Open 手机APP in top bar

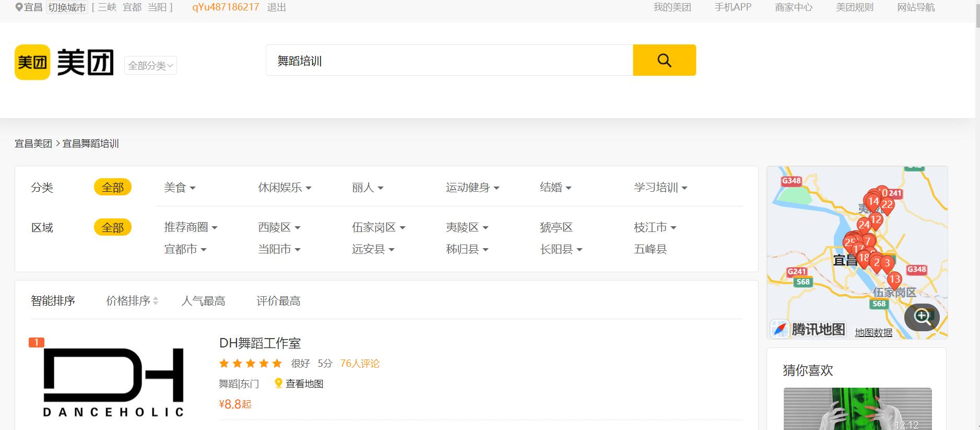(733, 7)
